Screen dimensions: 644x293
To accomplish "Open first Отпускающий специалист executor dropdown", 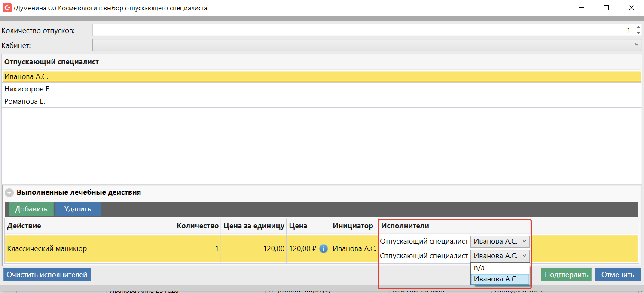I will pyautogui.click(x=500, y=241).
